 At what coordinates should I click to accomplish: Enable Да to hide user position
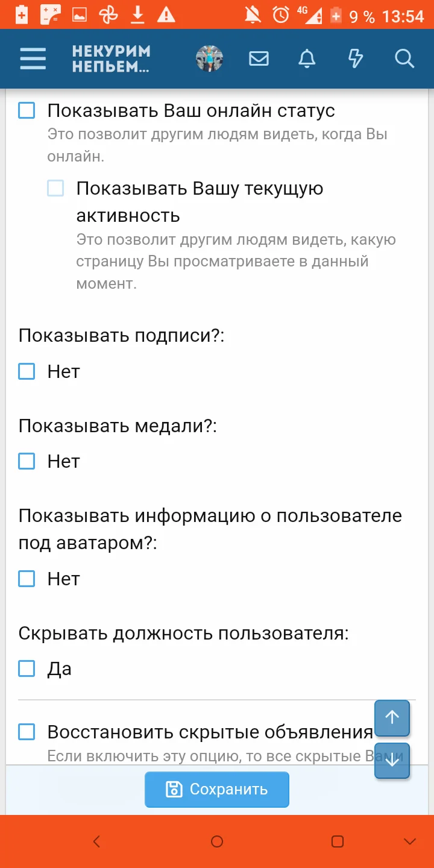click(26, 668)
